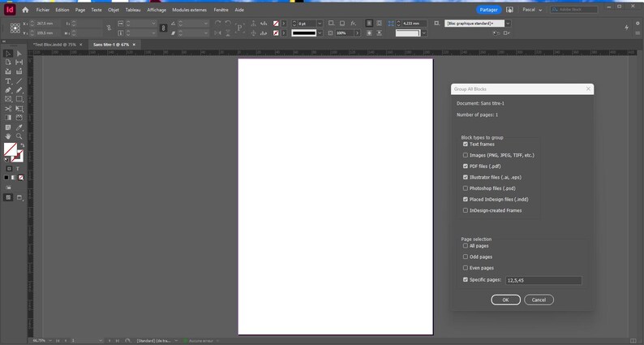Select the Gap tool
The width and height of the screenshot is (644, 345).
[x=19, y=63]
